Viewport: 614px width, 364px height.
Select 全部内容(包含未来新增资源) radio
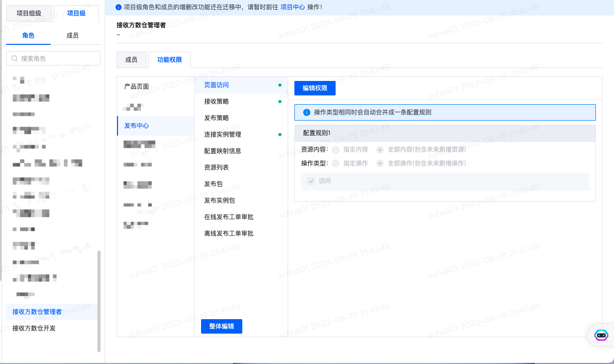380,150
